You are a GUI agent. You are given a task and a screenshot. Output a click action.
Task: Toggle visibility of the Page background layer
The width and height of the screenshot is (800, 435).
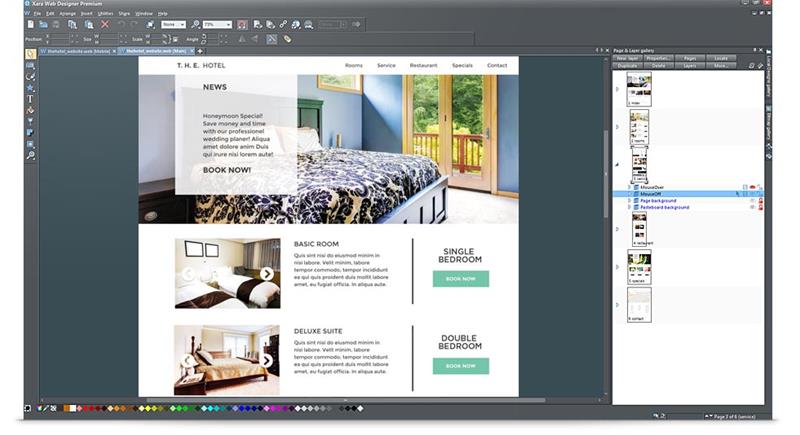(752, 201)
